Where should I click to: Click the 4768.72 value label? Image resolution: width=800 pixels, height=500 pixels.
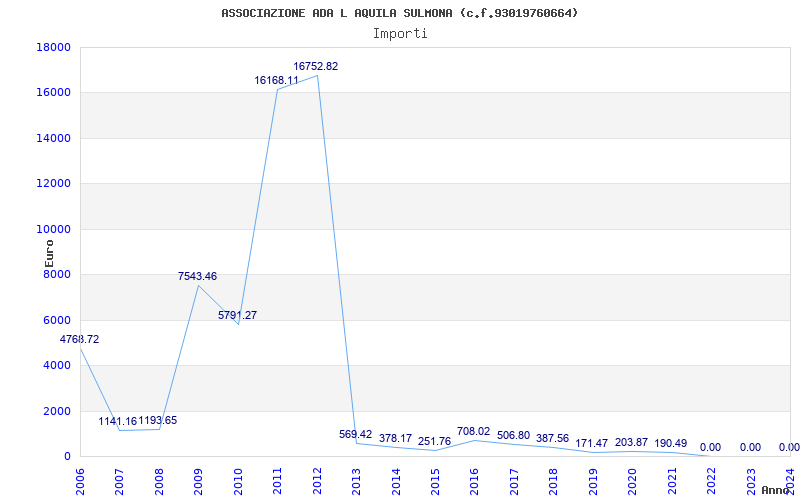coord(80,339)
